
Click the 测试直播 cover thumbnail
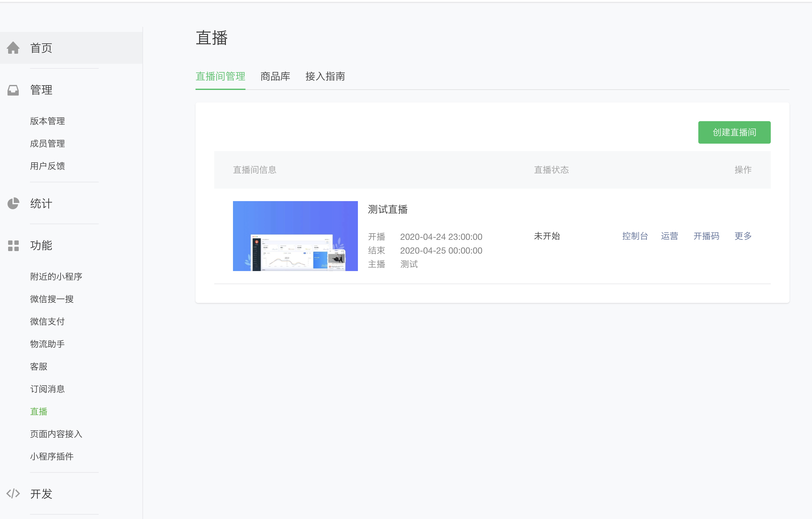coord(295,236)
